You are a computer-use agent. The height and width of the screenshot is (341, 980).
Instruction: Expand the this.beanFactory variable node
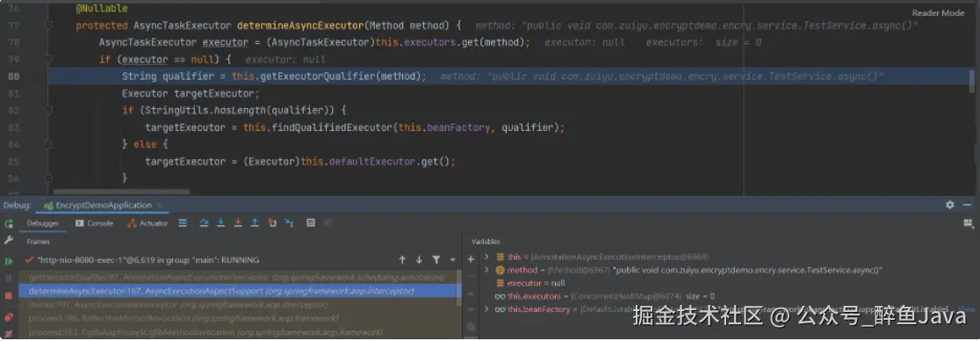[487, 309]
